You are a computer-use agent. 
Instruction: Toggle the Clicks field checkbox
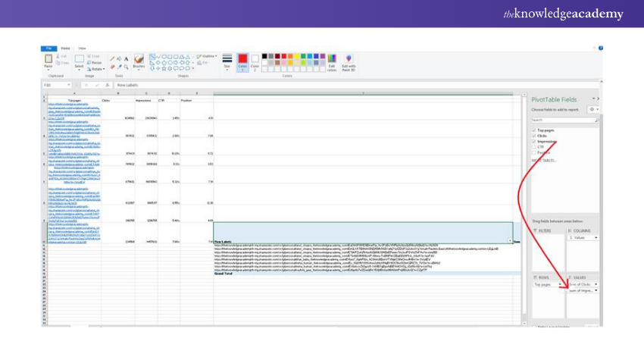pos(533,136)
